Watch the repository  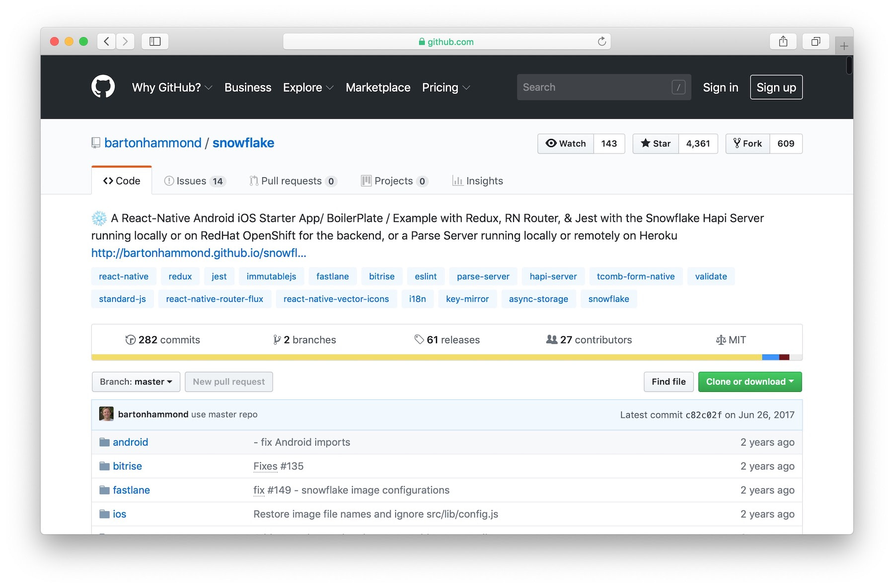566,144
